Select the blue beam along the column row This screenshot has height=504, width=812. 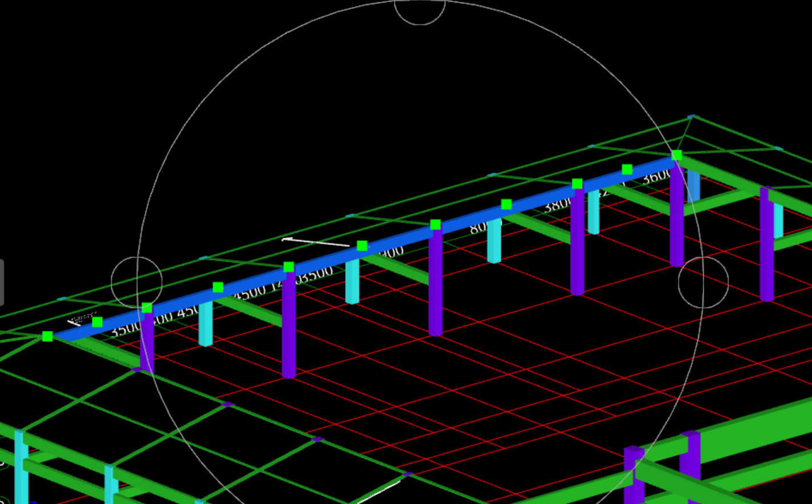365,250
